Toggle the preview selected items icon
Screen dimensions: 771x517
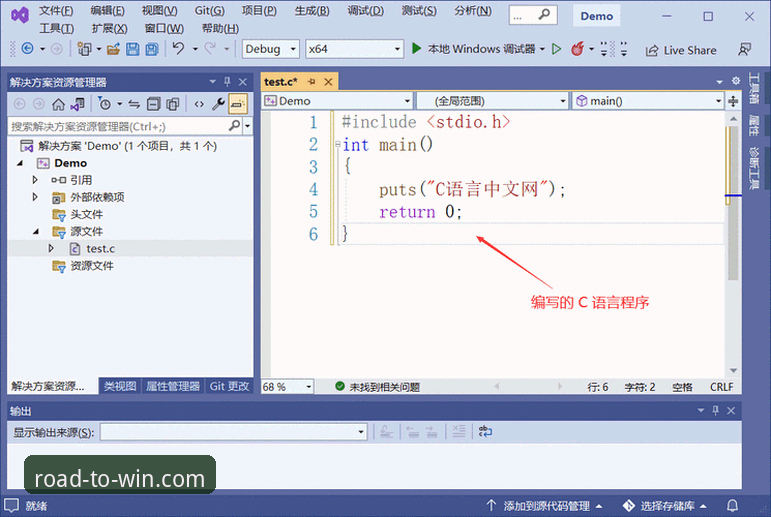pos(237,104)
